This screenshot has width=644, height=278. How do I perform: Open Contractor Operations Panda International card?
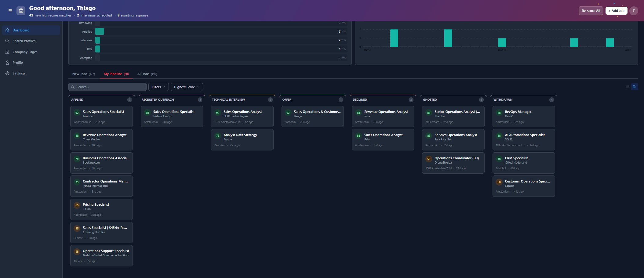tap(101, 186)
